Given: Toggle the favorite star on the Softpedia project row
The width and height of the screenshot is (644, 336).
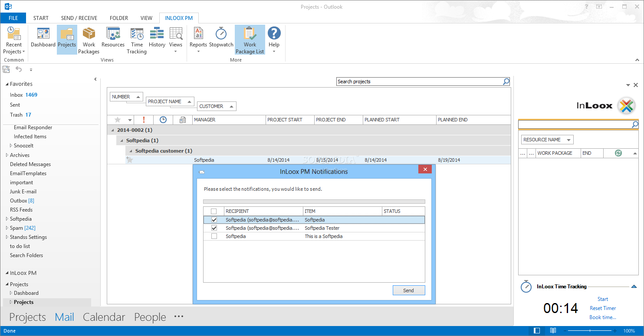Looking at the screenshot, I should point(129,160).
